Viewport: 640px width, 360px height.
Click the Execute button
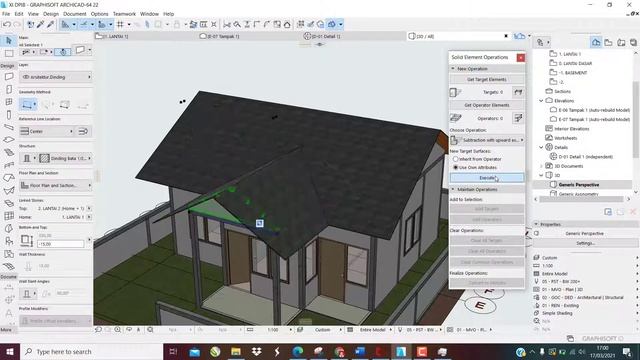coord(487,178)
